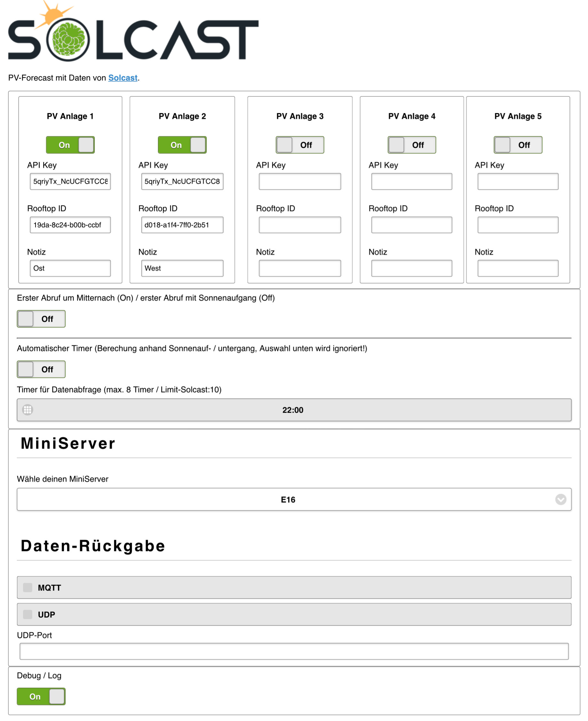The width and height of the screenshot is (588, 721).
Task: Focus the PV Anlage 1 API Key field
Action: pos(70,182)
